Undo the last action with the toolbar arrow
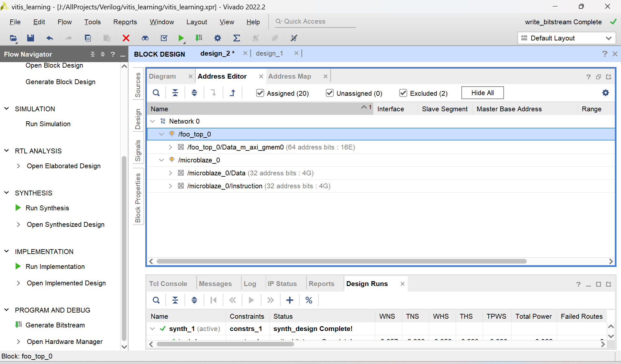The image size is (621, 364). coord(50,38)
